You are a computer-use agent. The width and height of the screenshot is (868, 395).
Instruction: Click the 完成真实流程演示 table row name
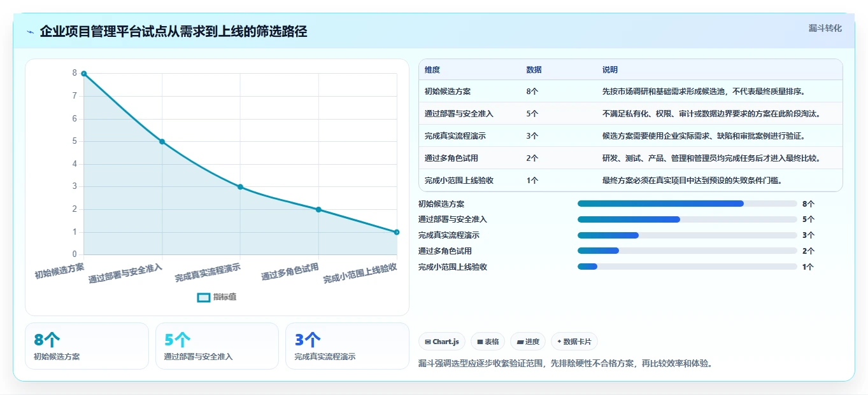[x=455, y=136]
